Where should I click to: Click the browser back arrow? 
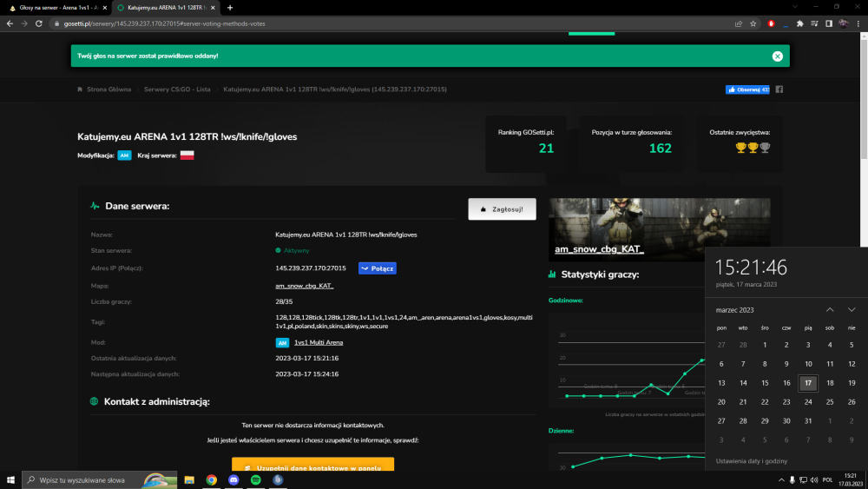tap(10, 23)
